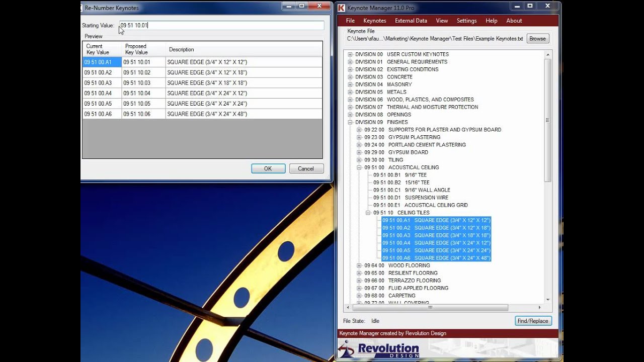Select 09 51 00.C1 9/16" WALL ANGLE keynote

[x=412, y=190]
